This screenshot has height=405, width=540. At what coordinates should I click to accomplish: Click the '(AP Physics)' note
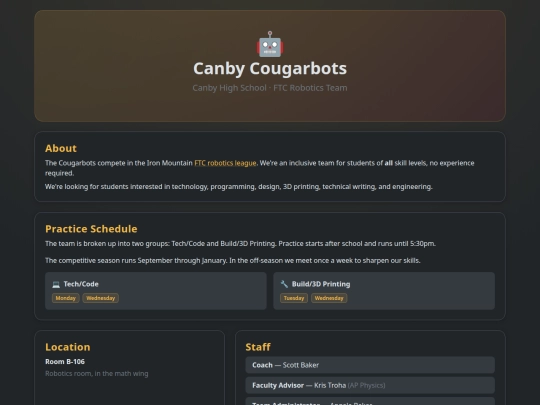click(x=366, y=385)
